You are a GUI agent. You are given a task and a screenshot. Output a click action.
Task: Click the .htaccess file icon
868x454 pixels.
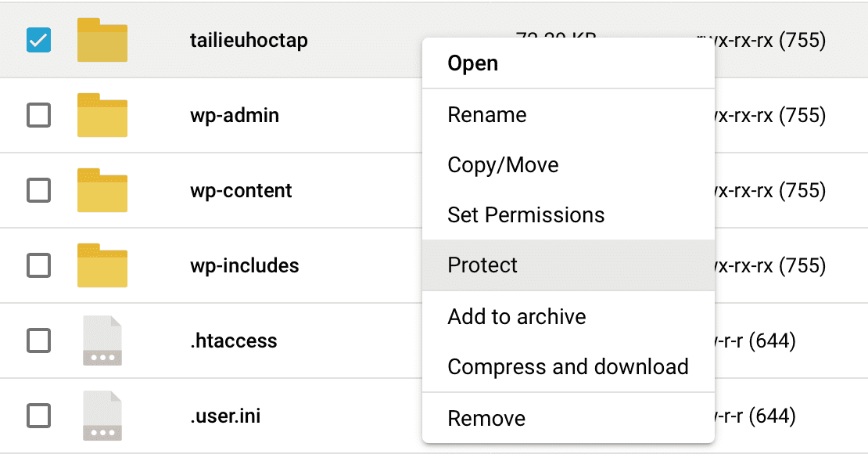102,340
